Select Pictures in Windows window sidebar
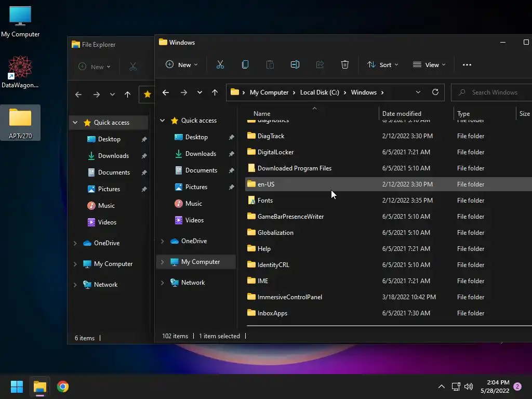This screenshot has width=532, height=399. click(196, 187)
